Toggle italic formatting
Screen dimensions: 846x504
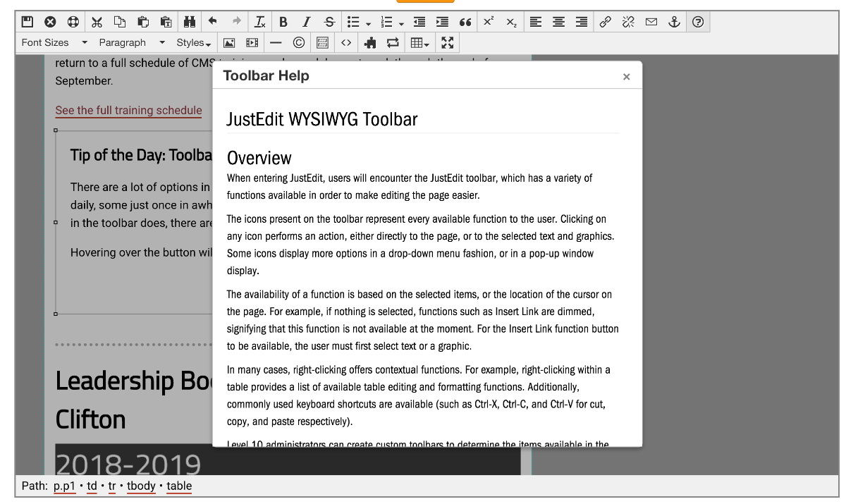[x=307, y=23]
